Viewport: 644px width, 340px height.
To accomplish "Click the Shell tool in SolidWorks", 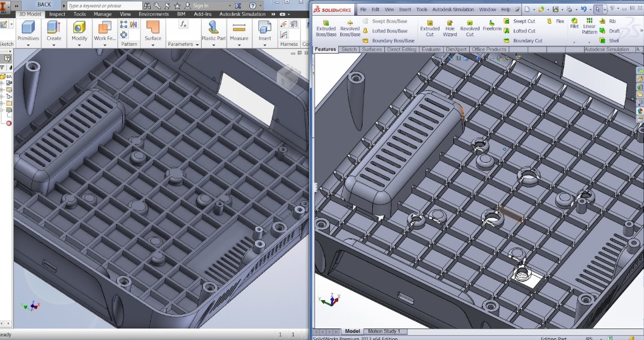I will pyautogui.click(x=609, y=41).
